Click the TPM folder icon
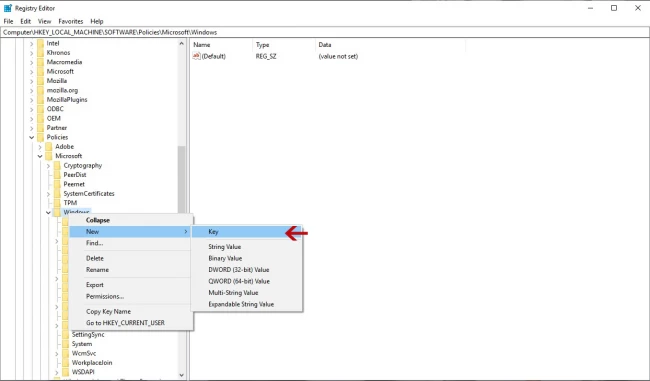Viewport: 650px width, 381px height. click(57, 203)
